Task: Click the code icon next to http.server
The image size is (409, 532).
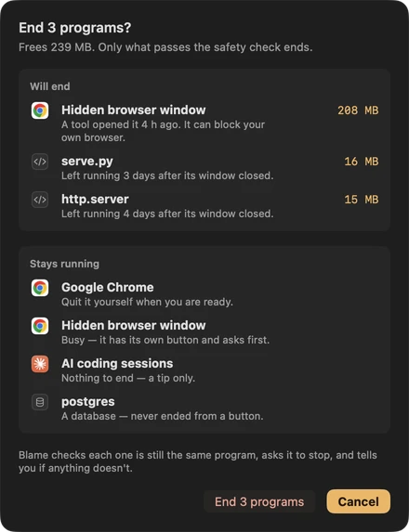Action: (x=40, y=200)
